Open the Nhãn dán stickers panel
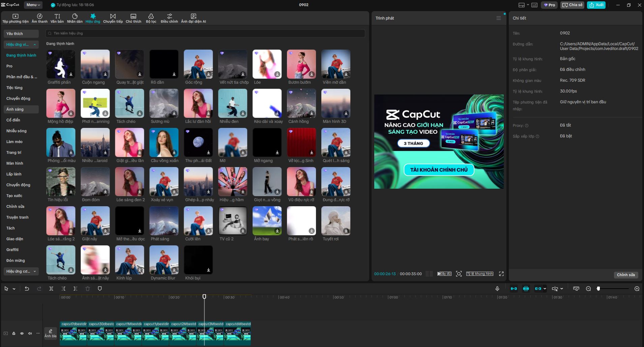 tap(75, 18)
